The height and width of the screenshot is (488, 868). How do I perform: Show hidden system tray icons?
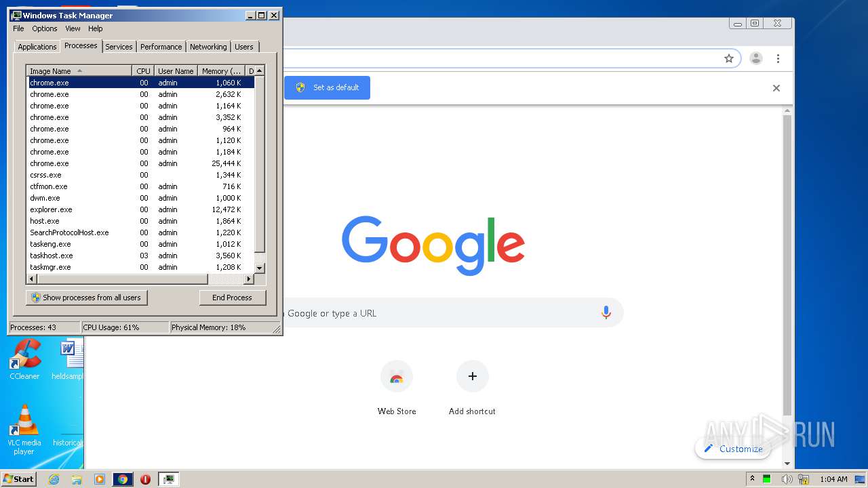click(752, 479)
